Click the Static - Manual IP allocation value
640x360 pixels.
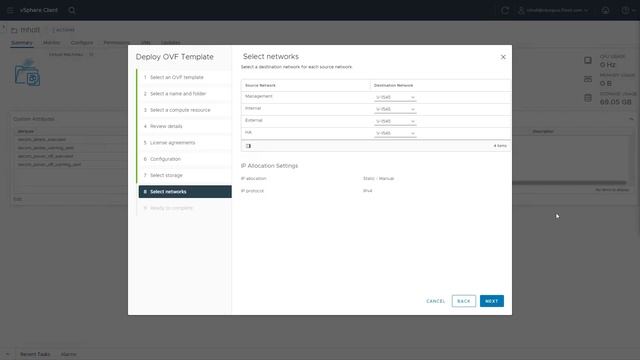(378, 178)
